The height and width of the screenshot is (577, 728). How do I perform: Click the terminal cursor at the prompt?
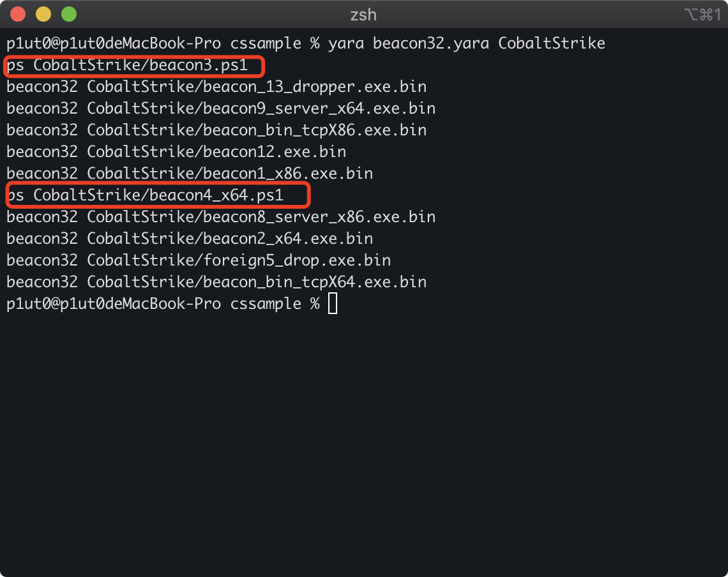[333, 304]
